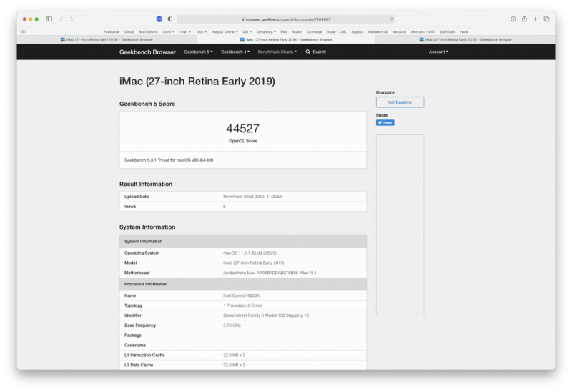Expand the Streaming bookmarks folder
572x392 pixels.
pyautogui.click(x=266, y=31)
